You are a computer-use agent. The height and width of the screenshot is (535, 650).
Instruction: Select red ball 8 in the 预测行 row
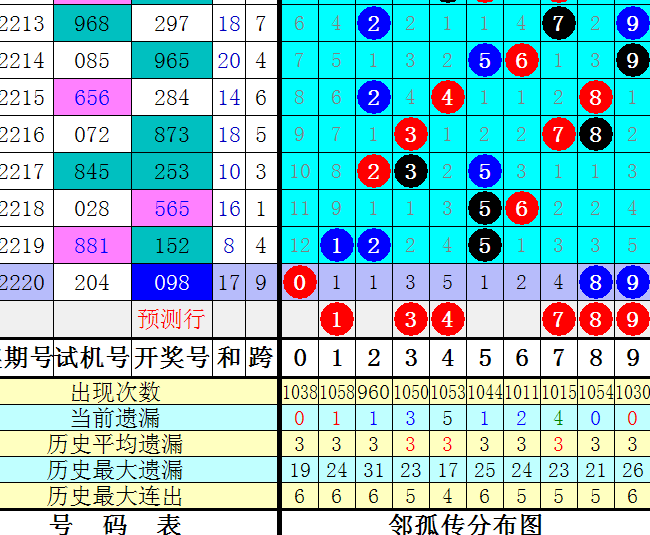(595, 319)
